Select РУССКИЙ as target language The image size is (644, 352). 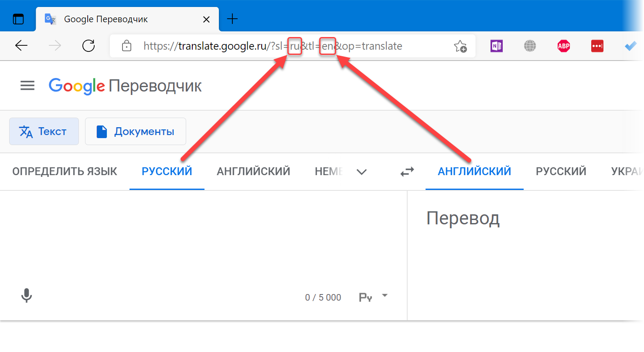click(x=561, y=171)
